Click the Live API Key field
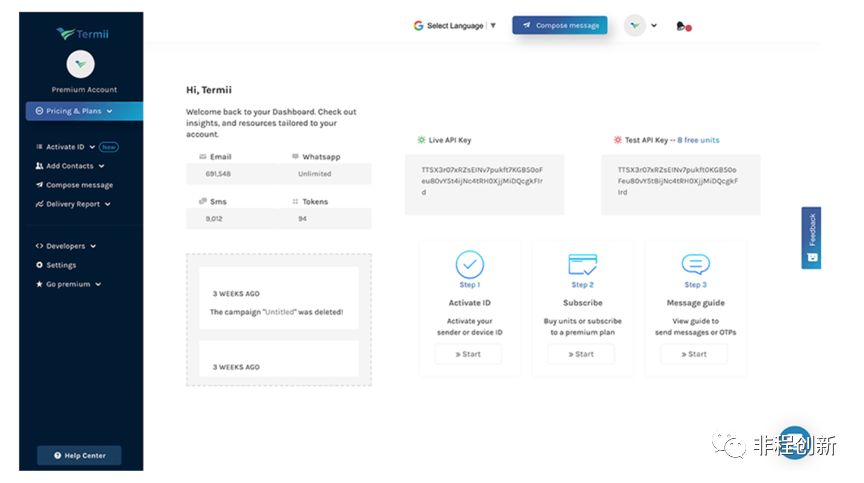Viewport: 864px width, 483px height. tap(484, 181)
